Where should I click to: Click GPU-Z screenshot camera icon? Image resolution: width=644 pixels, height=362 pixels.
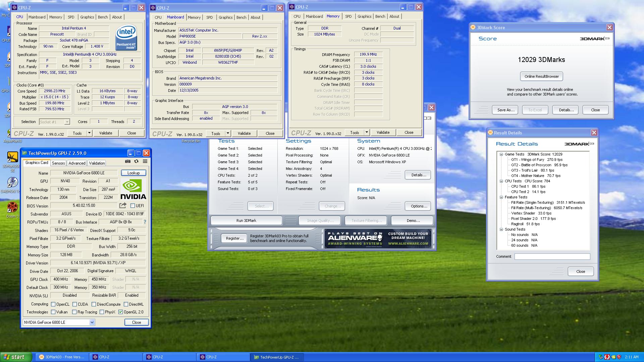(x=128, y=161)
